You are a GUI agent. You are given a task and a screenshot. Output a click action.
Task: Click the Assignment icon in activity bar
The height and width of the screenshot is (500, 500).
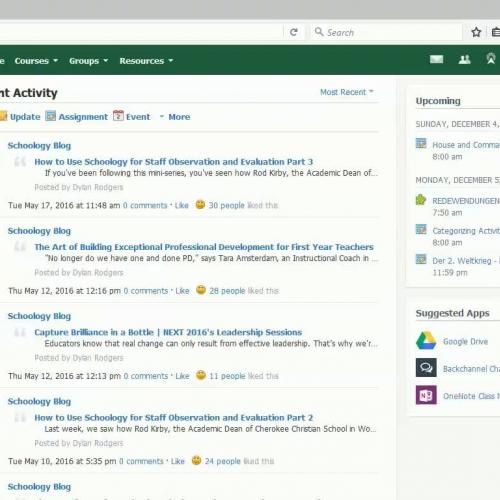tap(50, 116)
